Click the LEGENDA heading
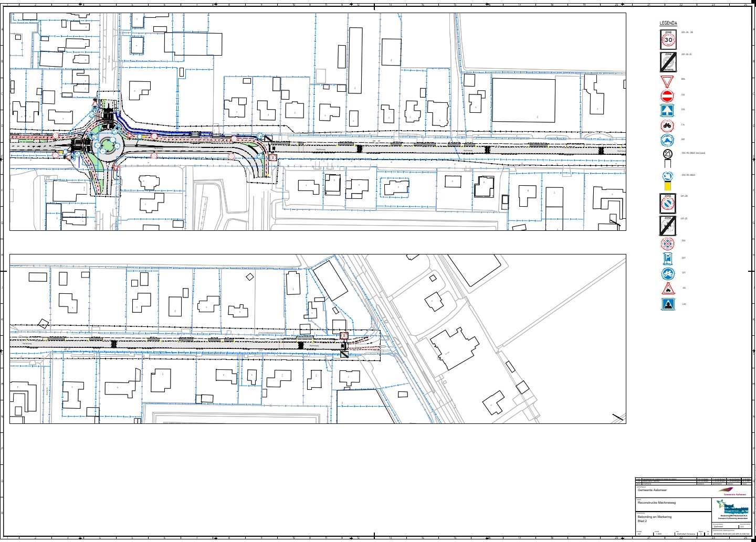The image size is (756, 542). (668, 24)
